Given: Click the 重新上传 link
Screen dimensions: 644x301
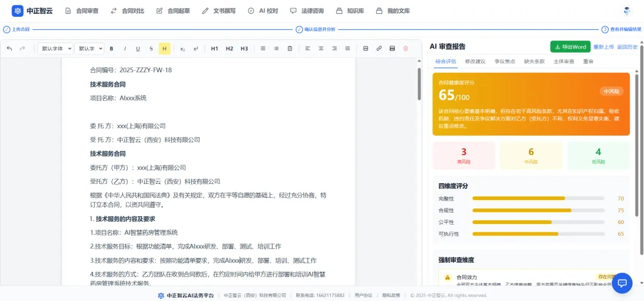Looking at the screenshot, I should pyautogui.click(x=603, y=47).
